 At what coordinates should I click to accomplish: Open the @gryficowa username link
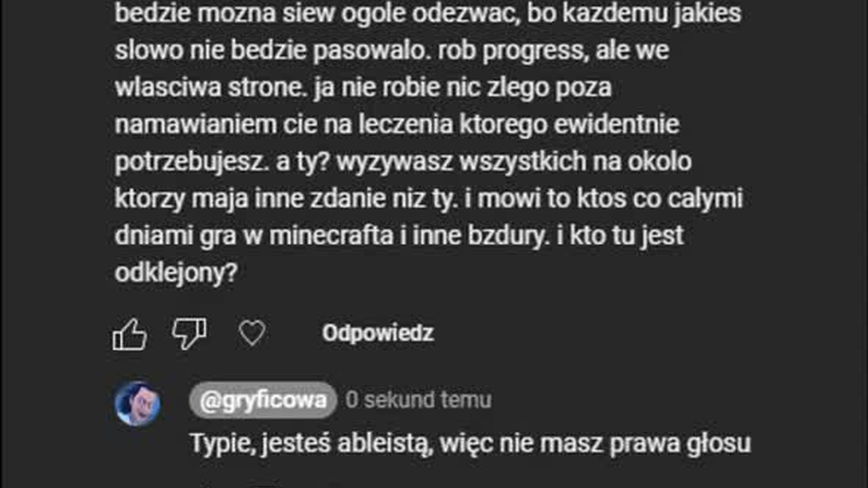point(263,401)
